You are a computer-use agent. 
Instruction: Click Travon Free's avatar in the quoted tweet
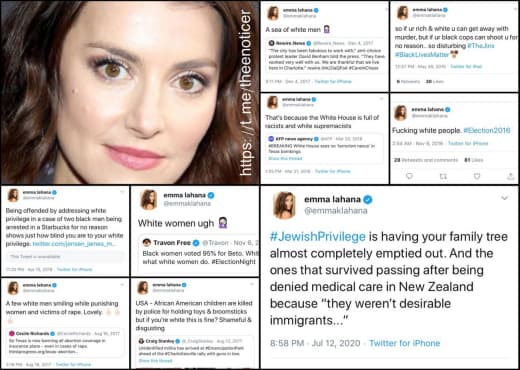[x=147, y=242]
